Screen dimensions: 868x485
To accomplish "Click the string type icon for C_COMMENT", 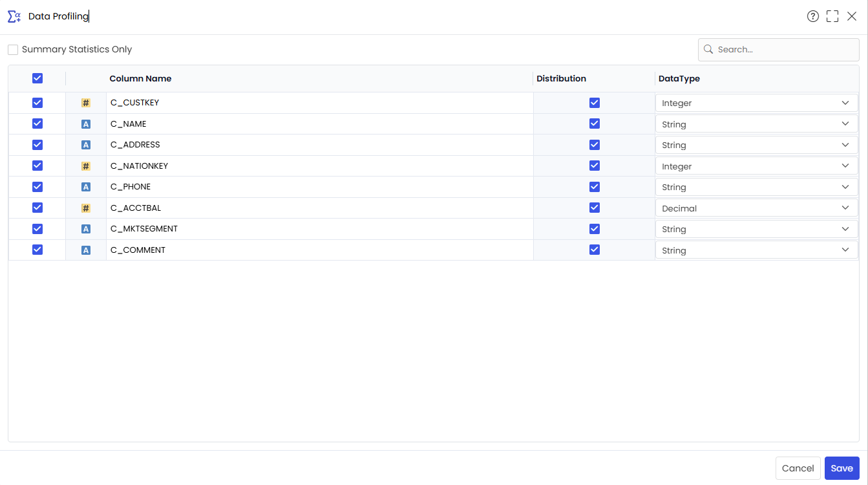I will tap(86, 250).
